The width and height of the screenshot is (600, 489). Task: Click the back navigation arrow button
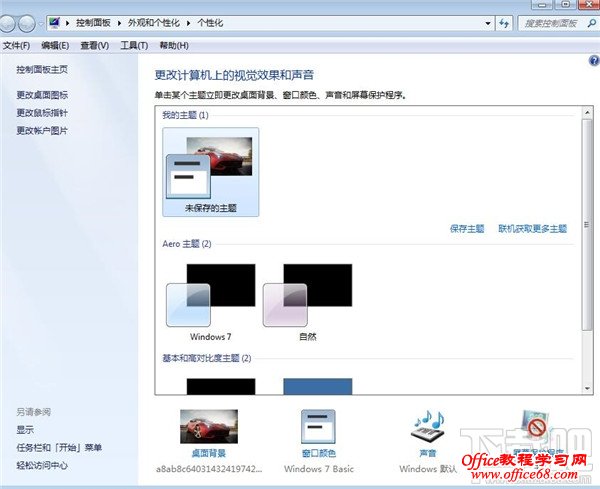click(x=7, y=23)
